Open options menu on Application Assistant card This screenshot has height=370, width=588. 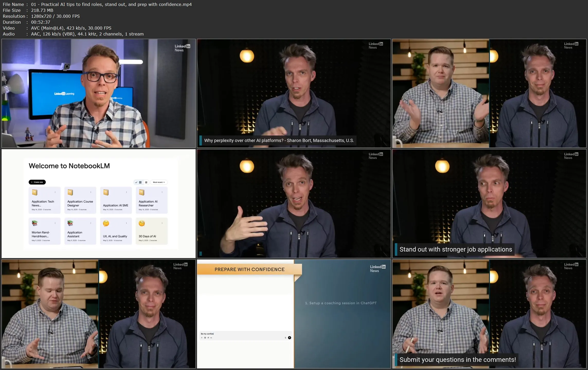pyautogui.click(x=91, y=223)
